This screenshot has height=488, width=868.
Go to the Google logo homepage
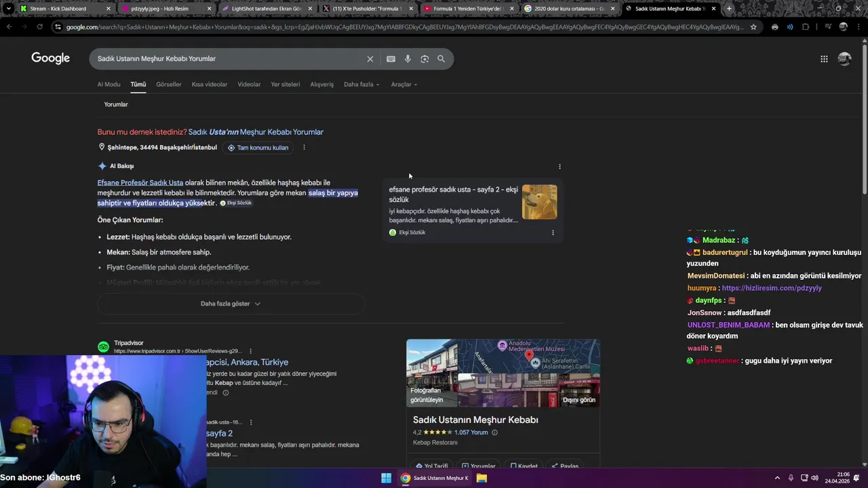pyautogui.click(x=50, y=58)
